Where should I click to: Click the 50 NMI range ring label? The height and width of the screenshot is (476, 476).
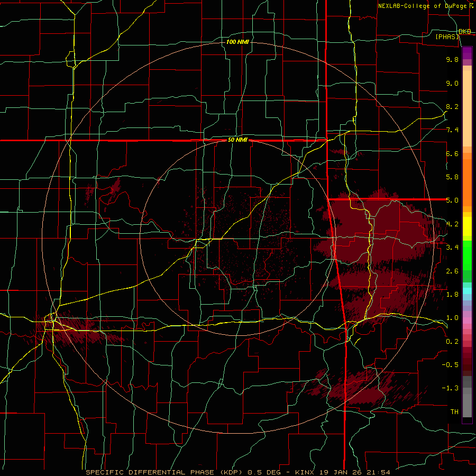(x=237, y=140)
